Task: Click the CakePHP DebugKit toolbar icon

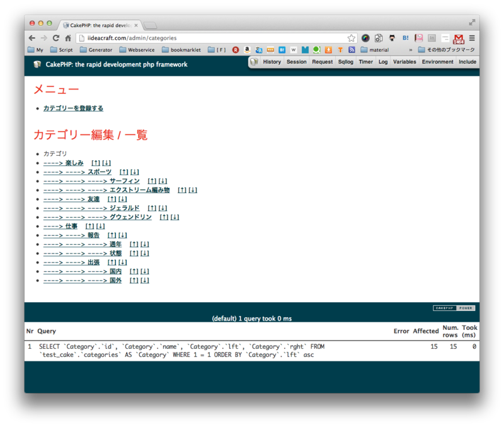Action: coord(255,62)
